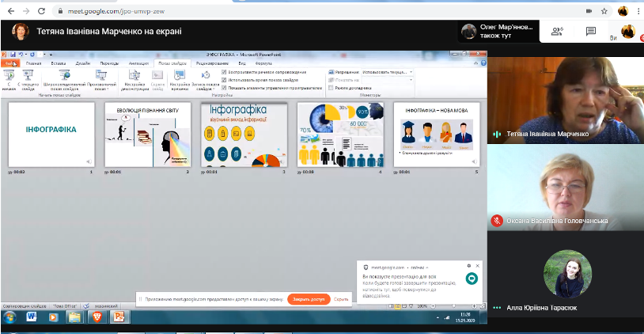Click Скрыть link on sharing bar
The height and width of the screenshot is (334, 644).
point(341,299)
